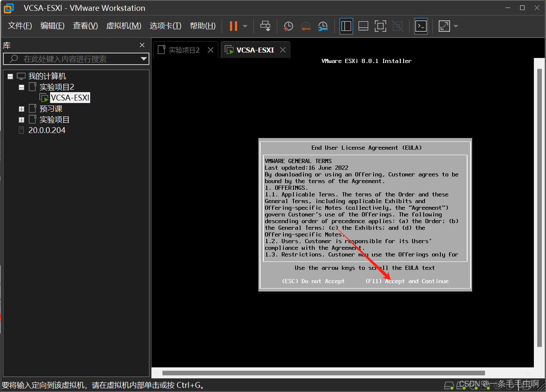Close the 库 library panel
The height and width of the screenshot is (392, 546).
coord(142,45)
